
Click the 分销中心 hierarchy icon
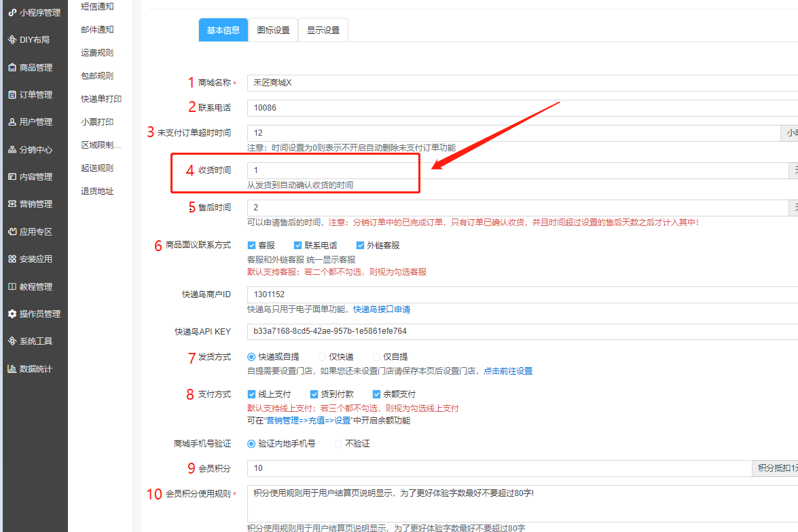pos(12,150)
